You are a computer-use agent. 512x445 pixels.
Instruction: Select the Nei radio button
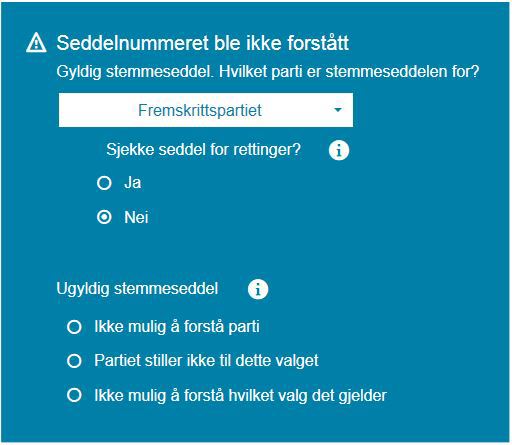pyautogui.click(x=104, y=217)
